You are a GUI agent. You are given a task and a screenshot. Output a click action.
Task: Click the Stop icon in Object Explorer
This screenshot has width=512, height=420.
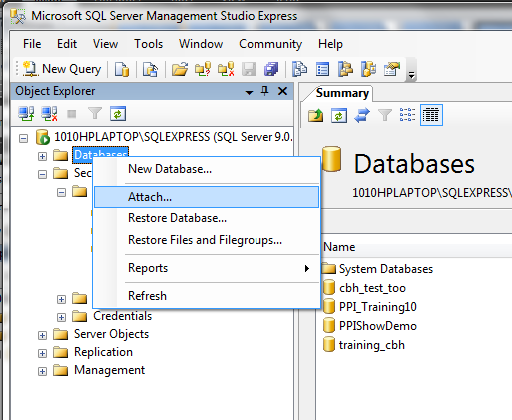pyautogui.click(x=72, y=114)
